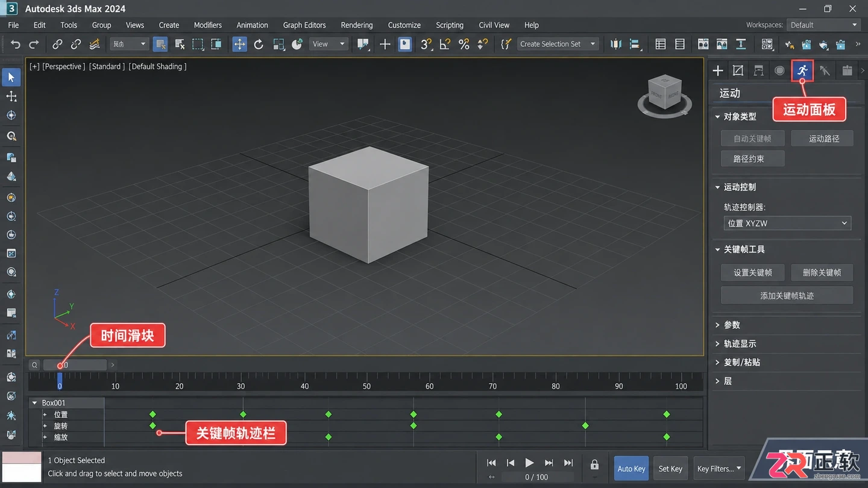The height and width of the screenshot is (488, 868).
Task: Toggle Spinner Snap button
Action: (483, 44)
